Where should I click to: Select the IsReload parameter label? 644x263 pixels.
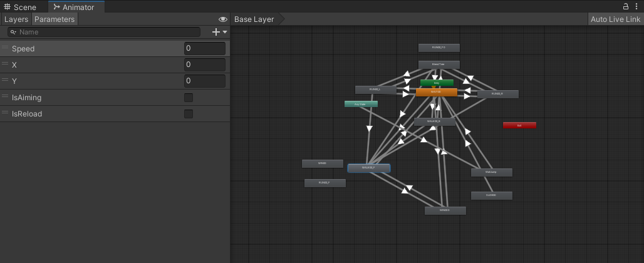point(27,114)
